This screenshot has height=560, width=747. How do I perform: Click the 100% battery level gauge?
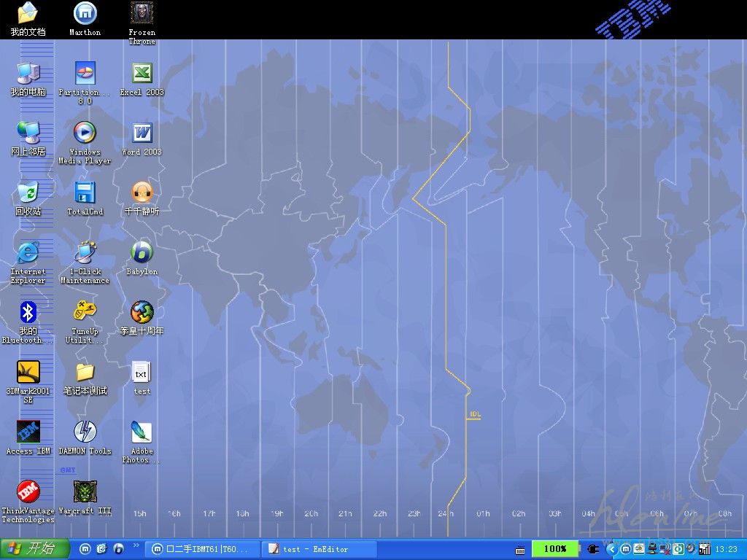[x=555, y=549]
